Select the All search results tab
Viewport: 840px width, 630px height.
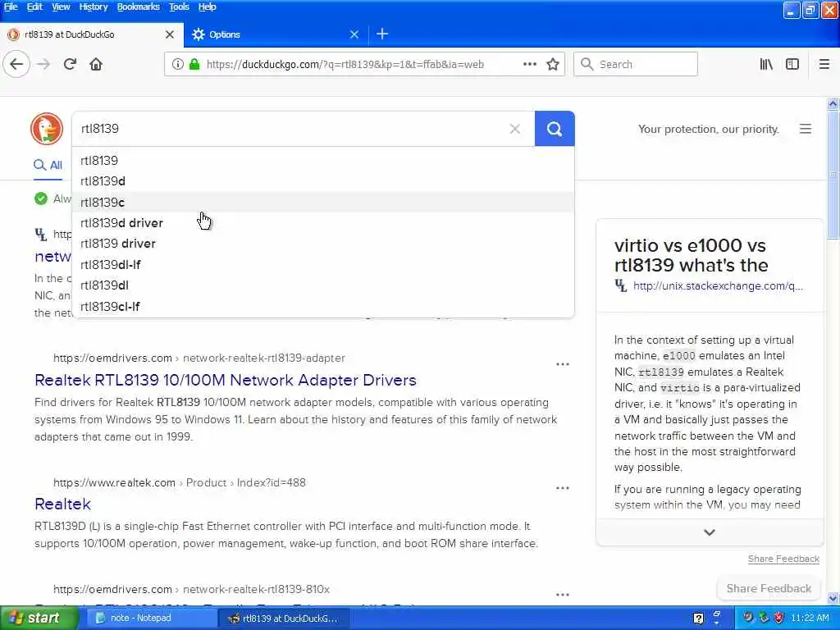(48, 165)
